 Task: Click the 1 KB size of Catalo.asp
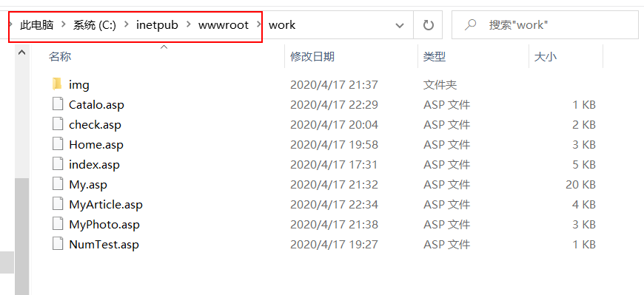(584, 105)
